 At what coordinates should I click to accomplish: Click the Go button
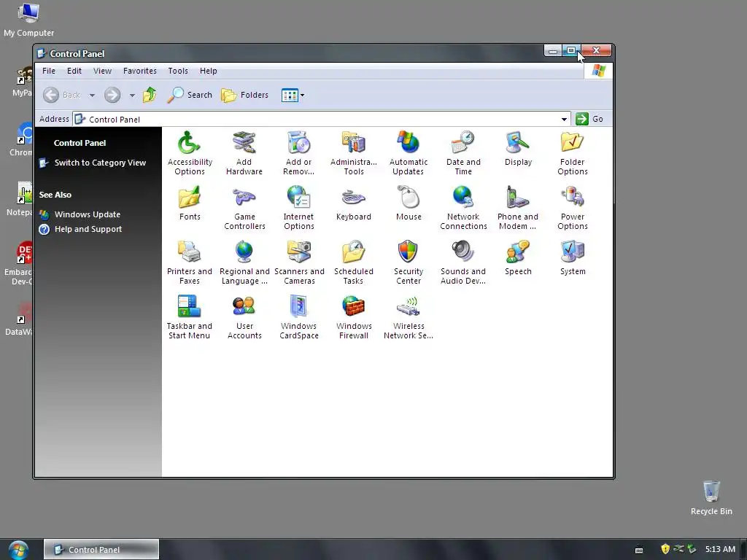point(590,119)
